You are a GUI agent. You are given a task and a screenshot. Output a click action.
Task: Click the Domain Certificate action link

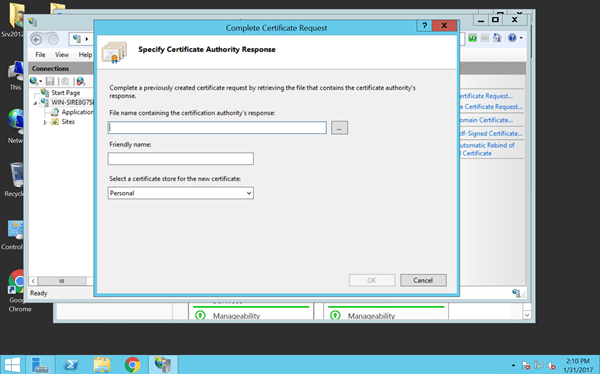point(486,120)
